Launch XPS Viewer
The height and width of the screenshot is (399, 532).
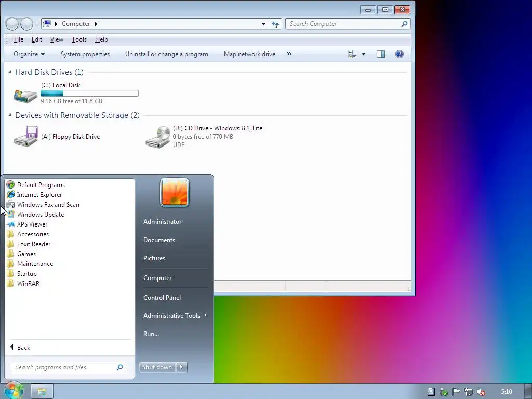(27, 224)
